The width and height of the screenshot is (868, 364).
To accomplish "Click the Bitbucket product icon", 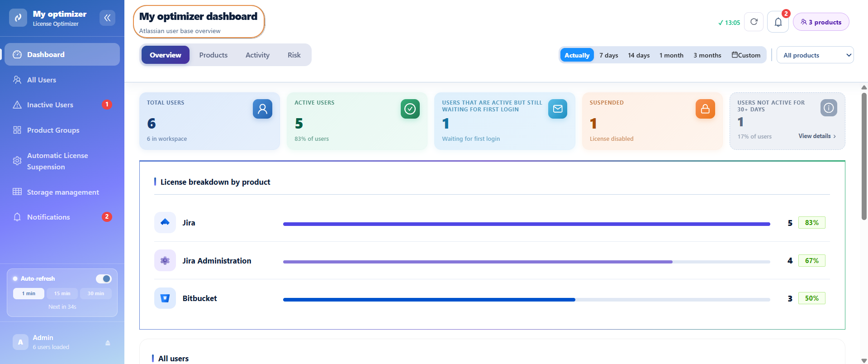I will pos(165,298).
